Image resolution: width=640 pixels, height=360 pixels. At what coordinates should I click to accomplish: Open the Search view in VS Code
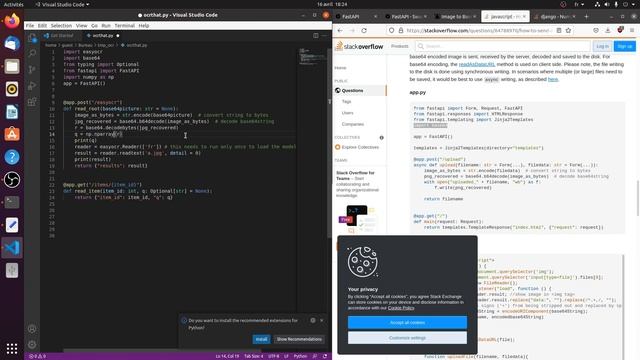32,53
